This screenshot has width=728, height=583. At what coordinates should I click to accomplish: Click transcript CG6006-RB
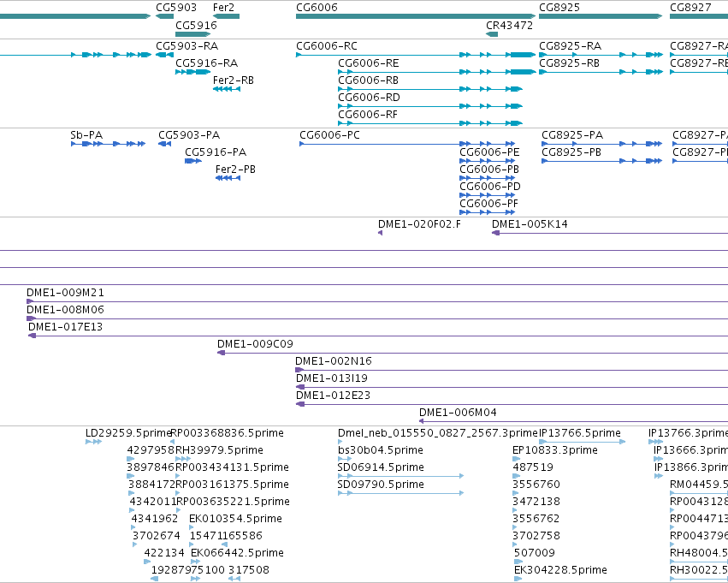(430, 89)
